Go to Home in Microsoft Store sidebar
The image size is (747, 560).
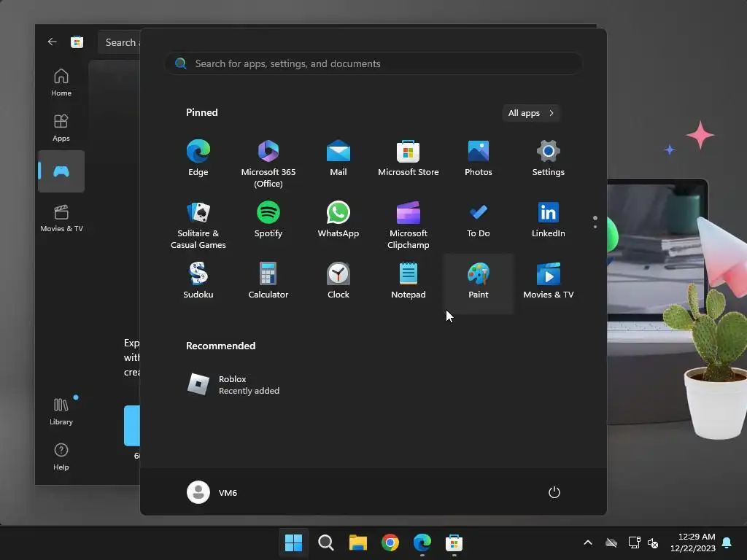[x=61, y=82]
